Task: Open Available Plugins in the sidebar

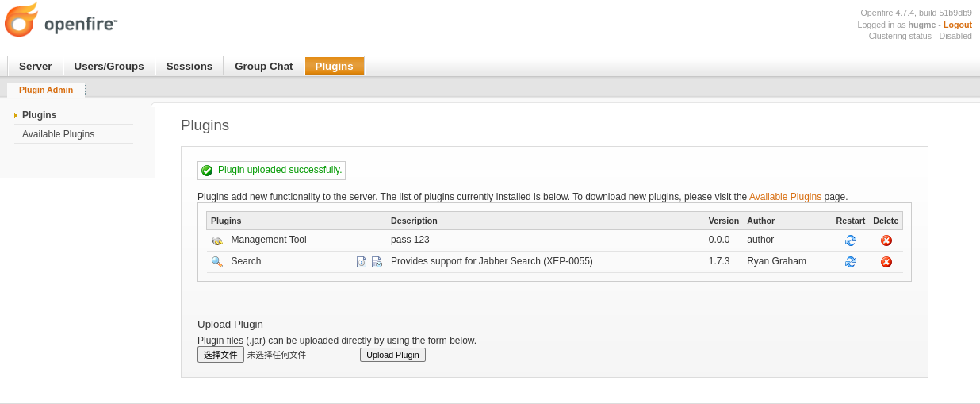Action: pyautogui.click(x=58, y=134)
